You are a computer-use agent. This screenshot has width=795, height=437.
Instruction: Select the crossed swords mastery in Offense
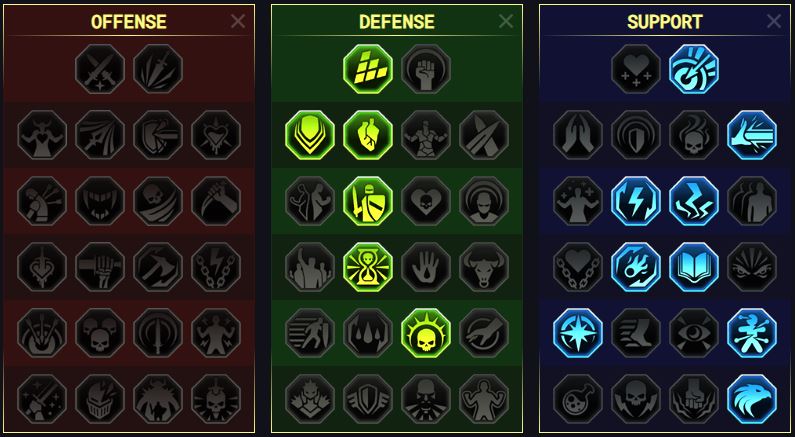pyautogui.click(x=100, y=68)
